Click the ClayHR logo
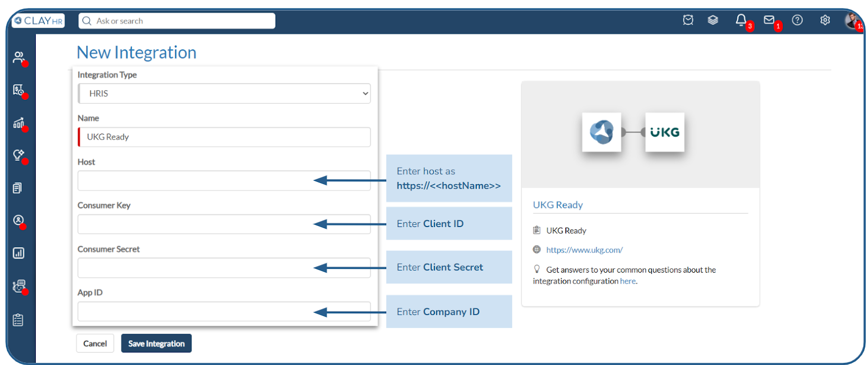The height and width of the screenshot is (365, 868). (x=38, y=21)
